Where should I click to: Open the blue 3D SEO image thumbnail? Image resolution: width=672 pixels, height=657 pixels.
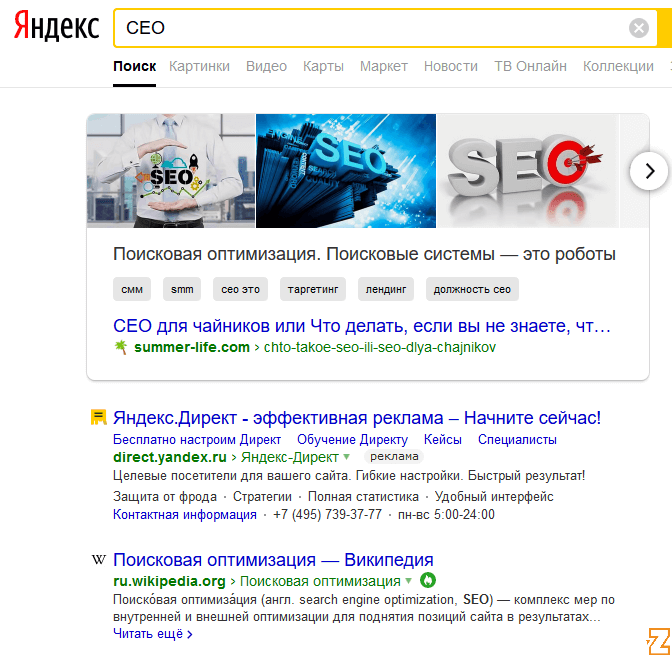point(346,171)
